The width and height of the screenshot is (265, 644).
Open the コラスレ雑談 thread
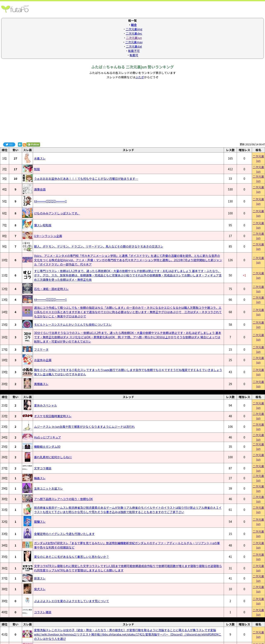coord(43,612)
